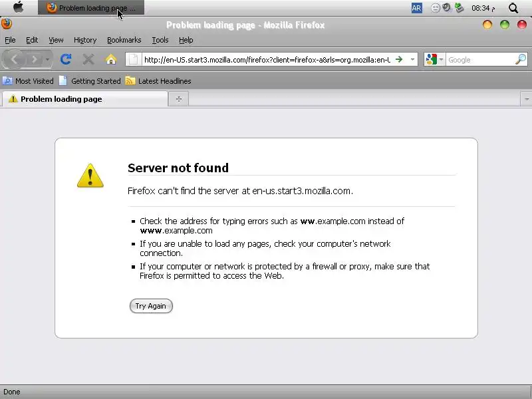Click the page identity icon in address bar
This screenshot has height=399, width=532.
(x=134, y=60)
